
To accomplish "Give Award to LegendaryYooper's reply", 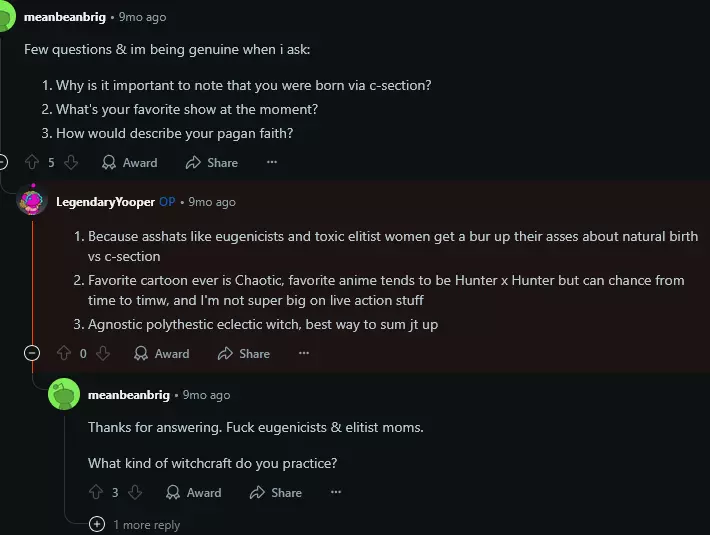I will click(161, 353).
